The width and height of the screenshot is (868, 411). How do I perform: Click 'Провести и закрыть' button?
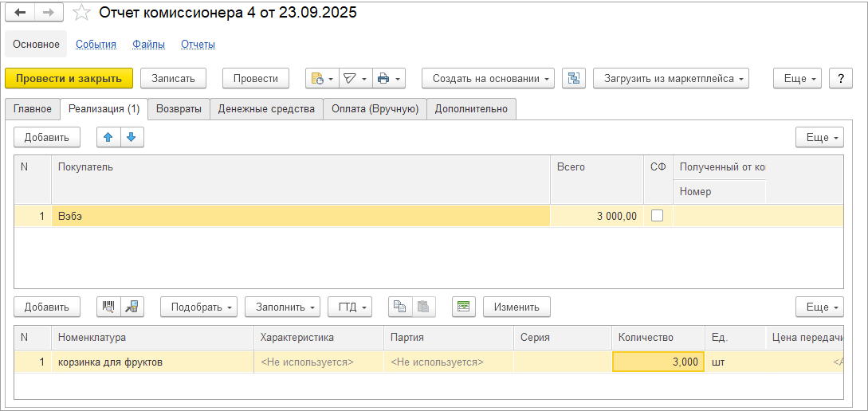pos(69,79)
